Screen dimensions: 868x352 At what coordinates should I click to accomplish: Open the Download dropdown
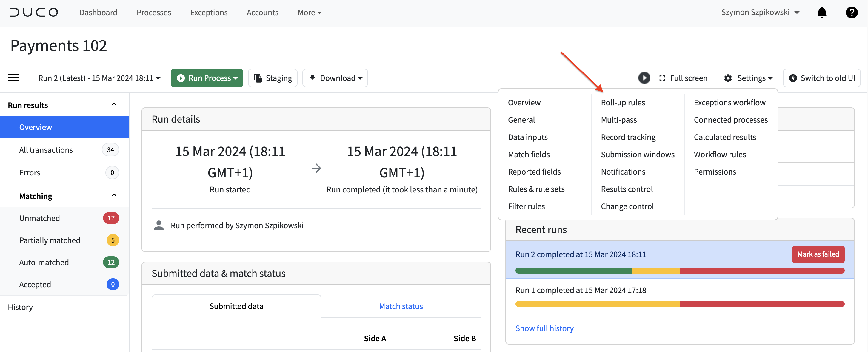[x=335, y=78]
